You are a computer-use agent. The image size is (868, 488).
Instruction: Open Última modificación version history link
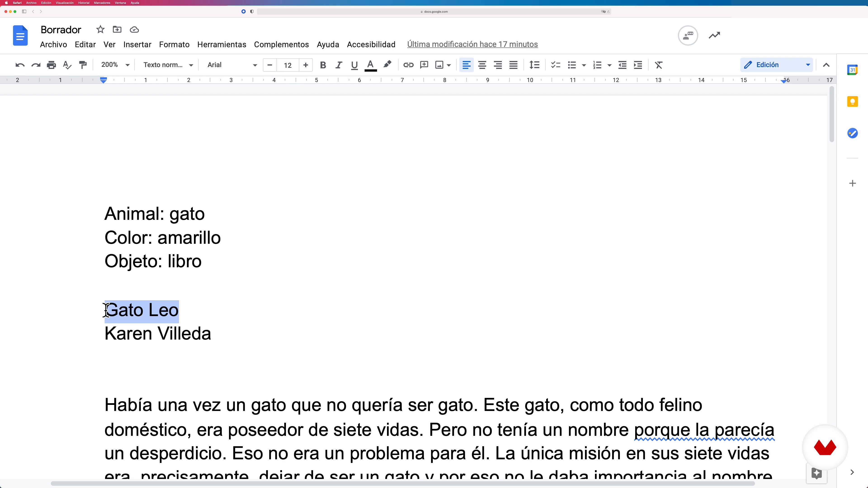coord(472,45)
